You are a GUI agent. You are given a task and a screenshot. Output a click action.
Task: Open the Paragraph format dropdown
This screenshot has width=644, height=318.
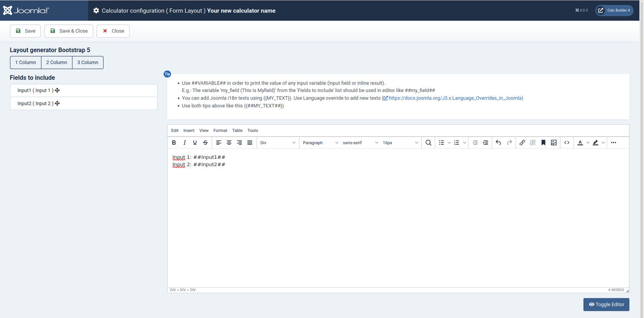click(x=320, y=143)
